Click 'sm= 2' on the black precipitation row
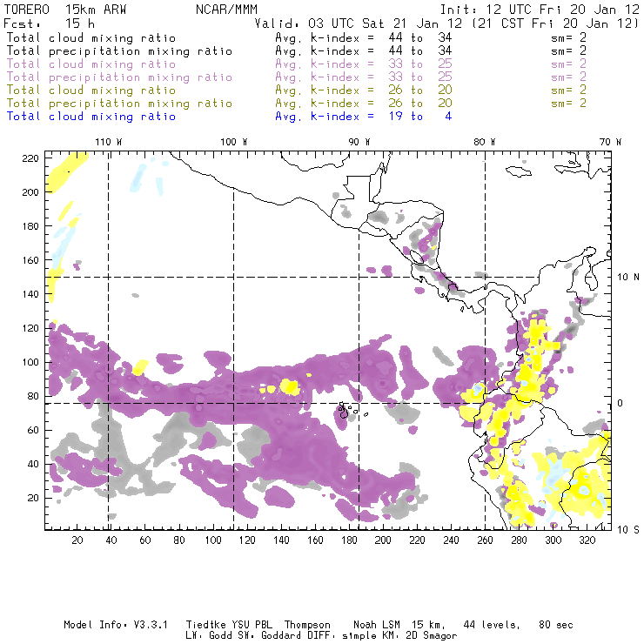The image size is (644, 644). [569, 51]
